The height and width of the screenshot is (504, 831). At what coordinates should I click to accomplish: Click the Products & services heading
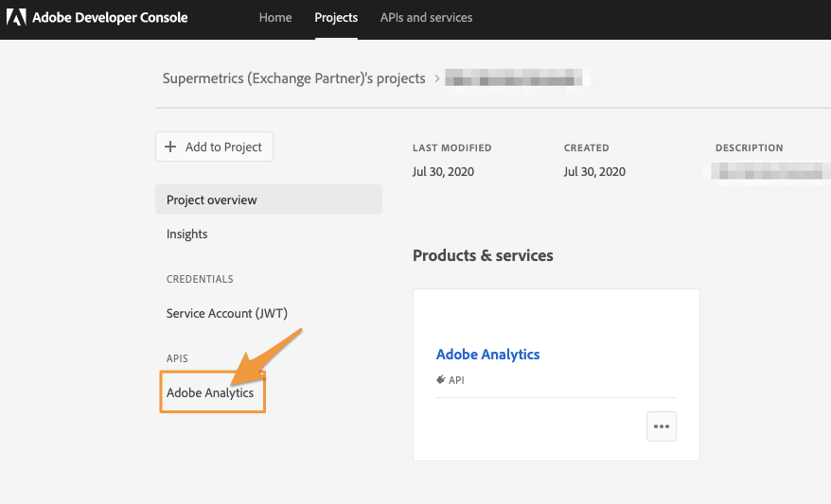point(483,255)
